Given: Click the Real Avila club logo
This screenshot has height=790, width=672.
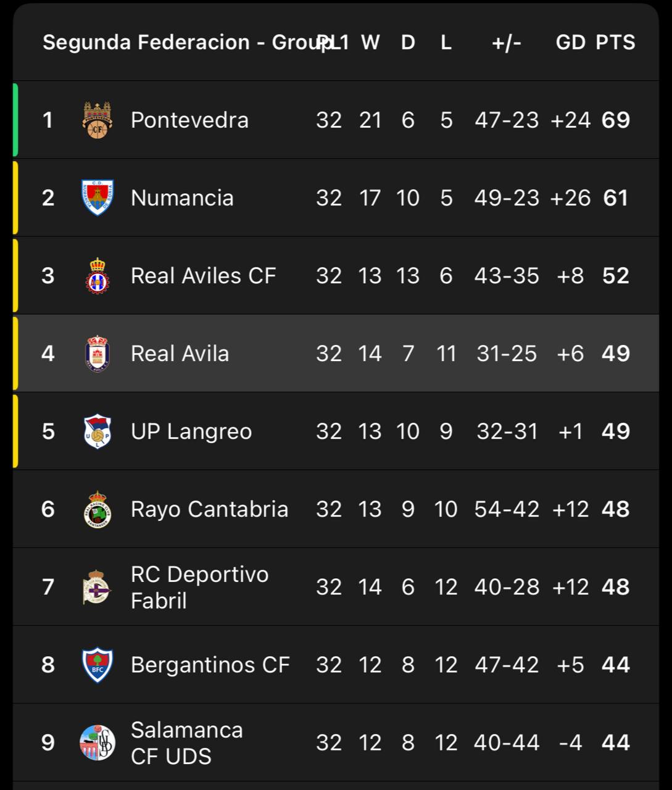Looking at the screenshot, I should 97,353.
